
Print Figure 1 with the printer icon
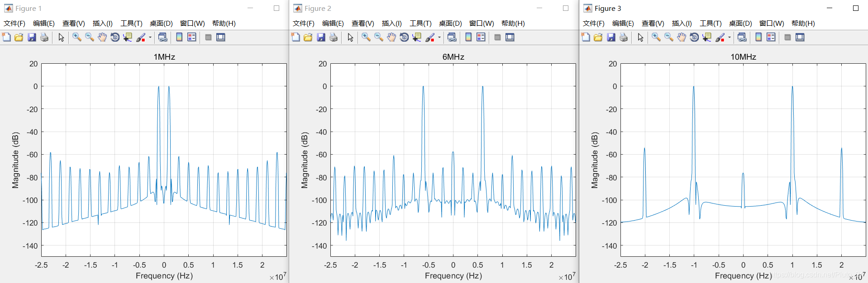(x=44, y=37)
